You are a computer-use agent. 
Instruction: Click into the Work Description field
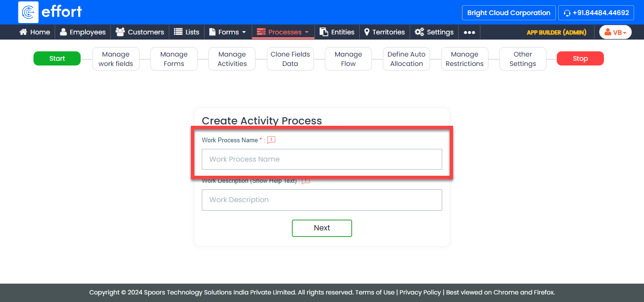point(322,200)
